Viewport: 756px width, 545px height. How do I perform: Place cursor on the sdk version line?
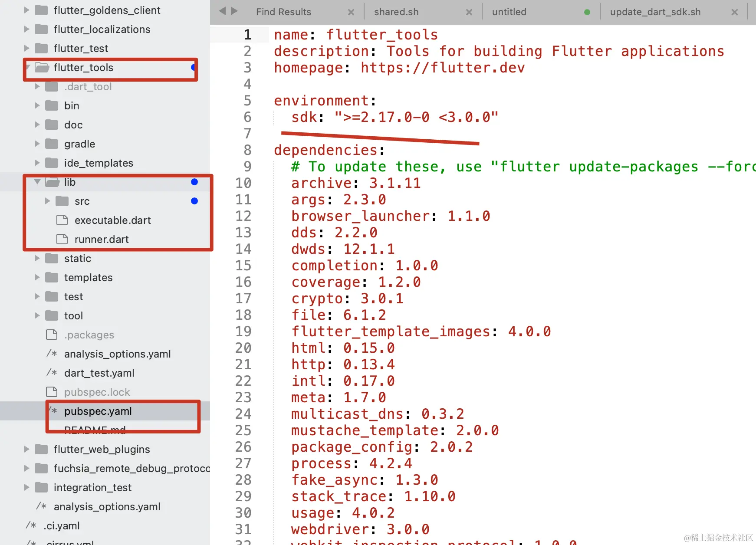[395, 117]
